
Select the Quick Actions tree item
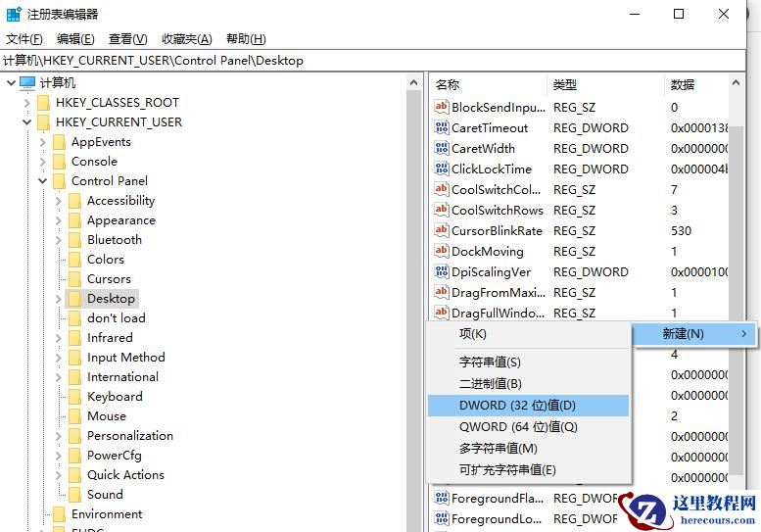pyautogui.click(x=125, y=475)
